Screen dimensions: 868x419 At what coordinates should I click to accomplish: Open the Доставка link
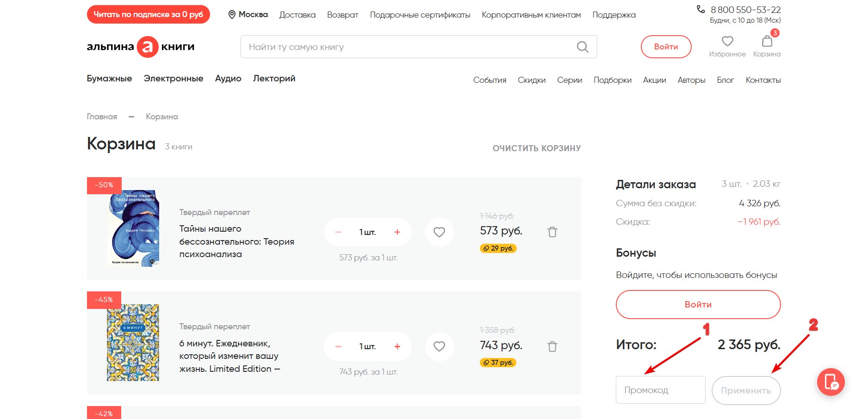coord(298,15)
